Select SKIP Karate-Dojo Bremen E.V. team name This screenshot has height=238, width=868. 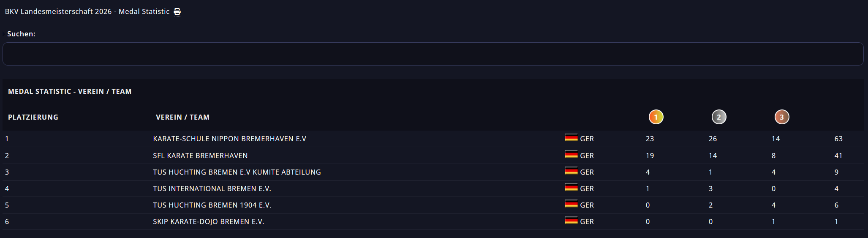click(208, 222)
